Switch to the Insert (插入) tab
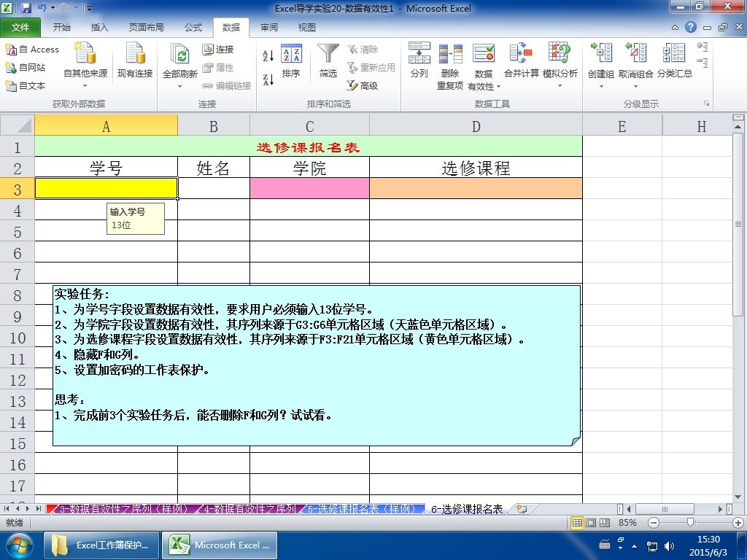747x560 pixels. pos(99,28)
